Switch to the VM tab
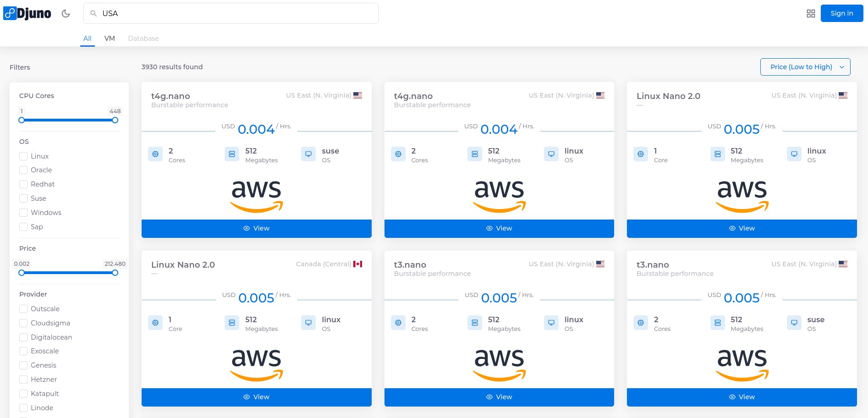This screenshot has width=868, height=418. (110, 38)
